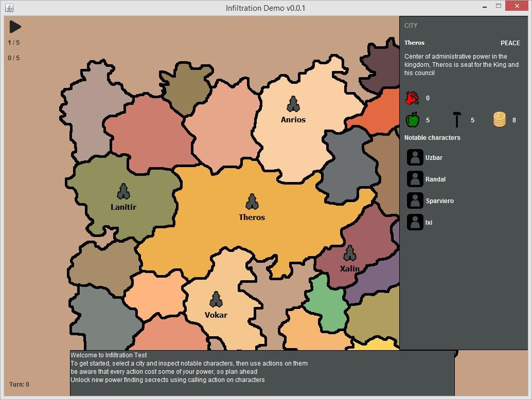
Task: Click the 'Welcome to Infiltration Test' message line
Action: coord(109,355)
